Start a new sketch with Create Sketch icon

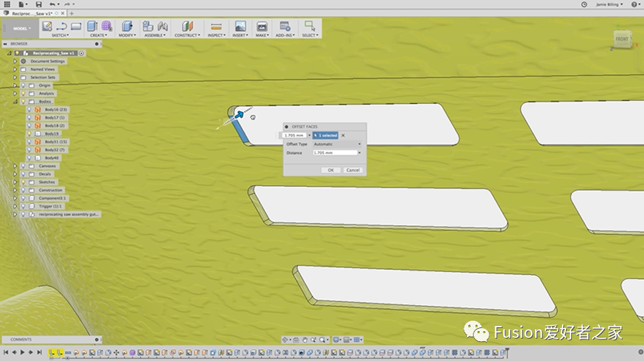pos(47,26)
